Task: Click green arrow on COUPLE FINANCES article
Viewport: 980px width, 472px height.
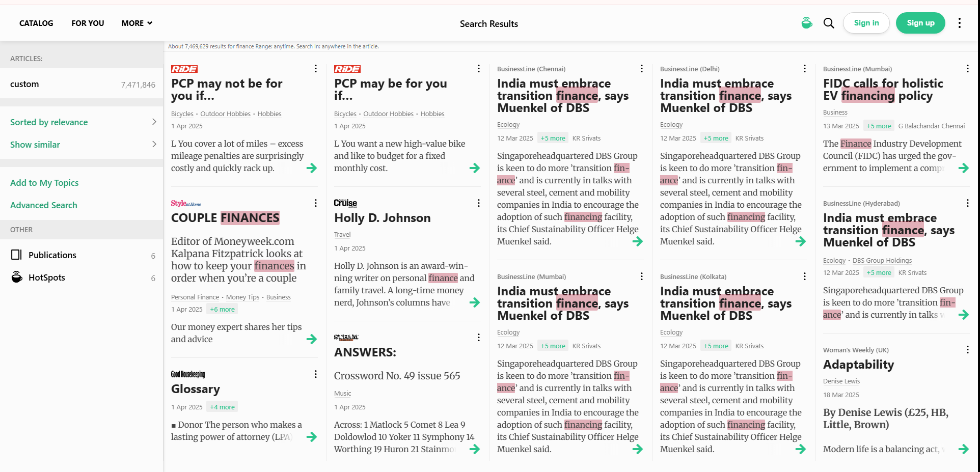Action: coord(312,339)
